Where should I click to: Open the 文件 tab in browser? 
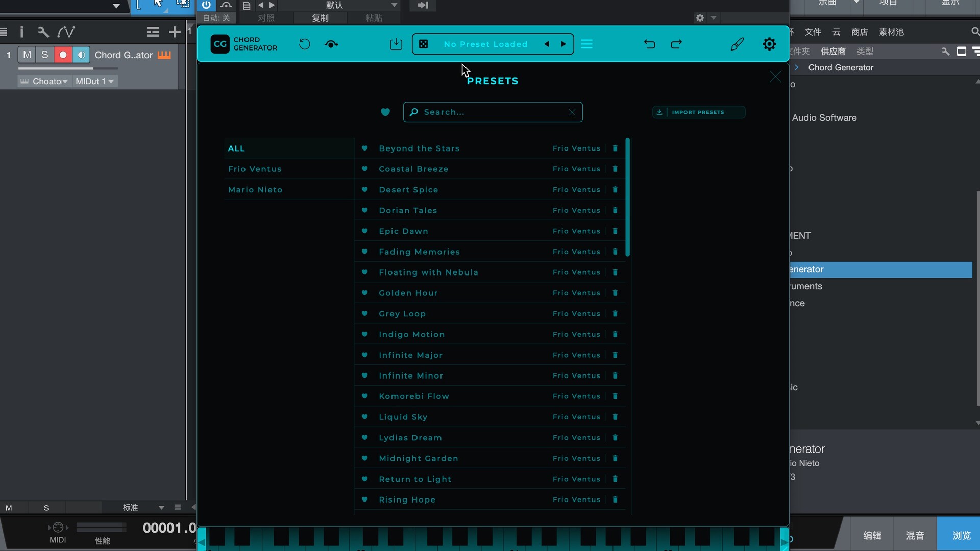[813, 32]
